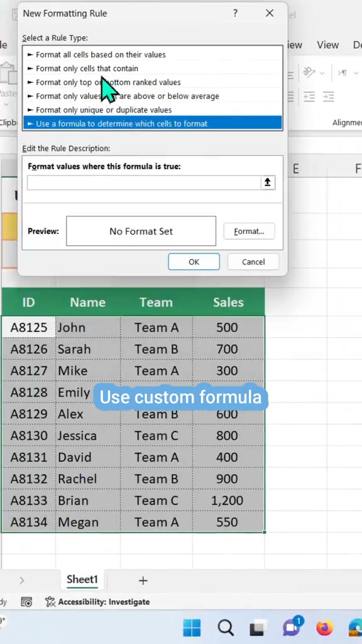
Task: Open the Windows Start menu
Action: click(x=192, y=628)
